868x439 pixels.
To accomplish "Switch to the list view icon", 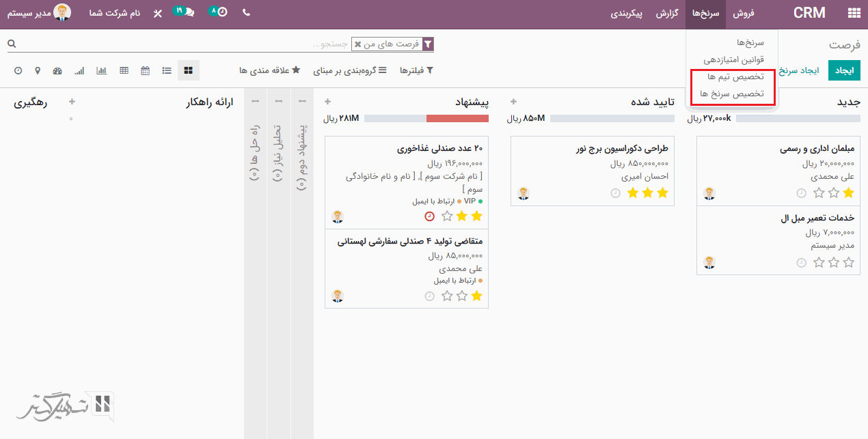I will coord(167,70).
